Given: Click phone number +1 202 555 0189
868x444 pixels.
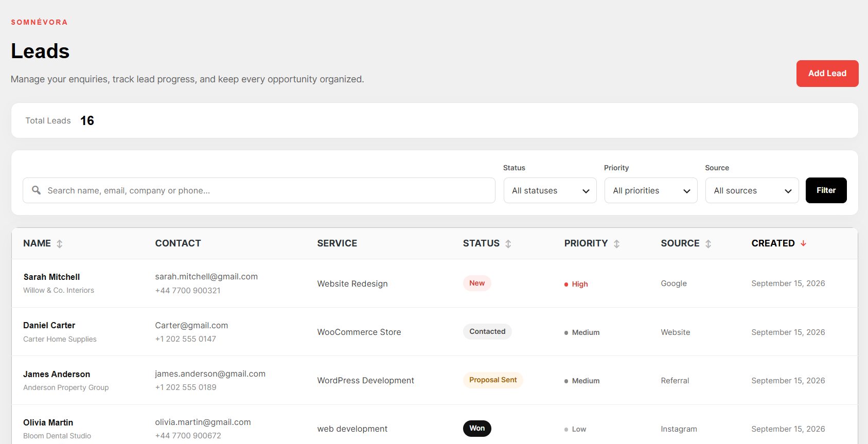Looking at the screenshot, I should click(x=186, y=387).
